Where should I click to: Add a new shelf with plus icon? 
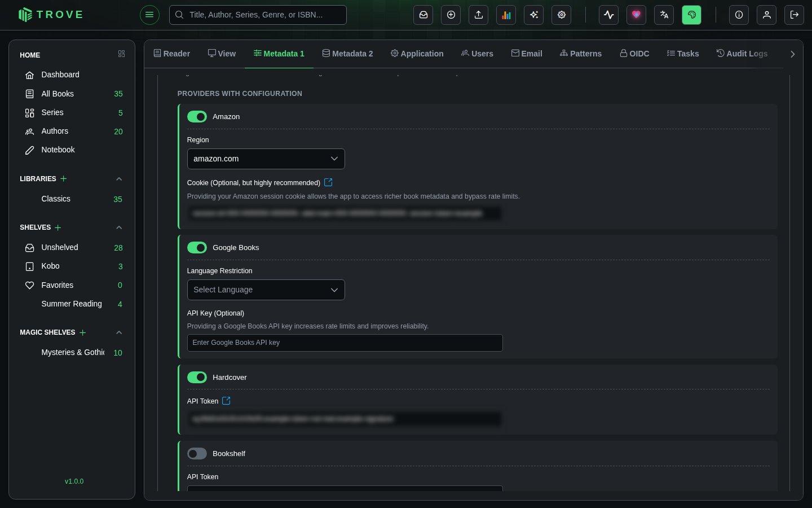click(x=58, y=227)
